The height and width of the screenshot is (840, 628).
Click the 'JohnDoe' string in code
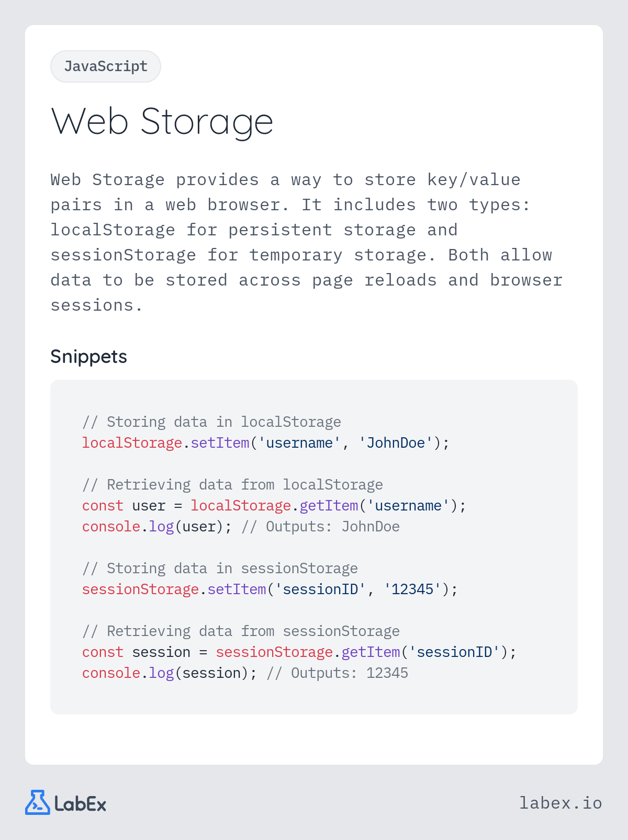(396, 443)
